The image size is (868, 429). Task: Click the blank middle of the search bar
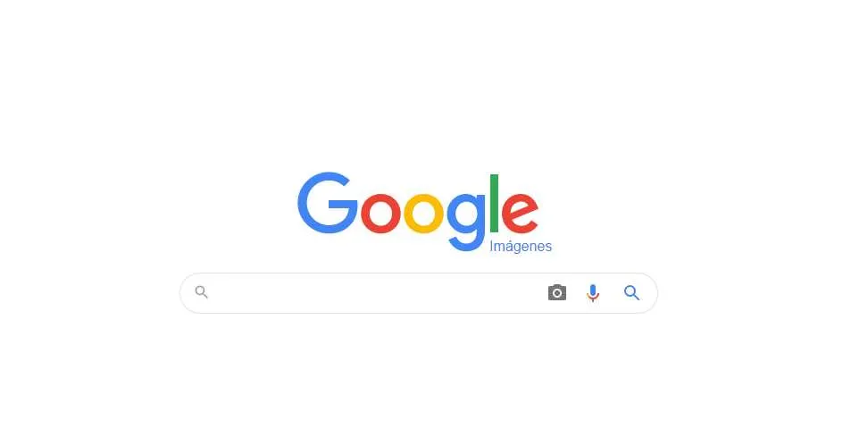(378, 292)
